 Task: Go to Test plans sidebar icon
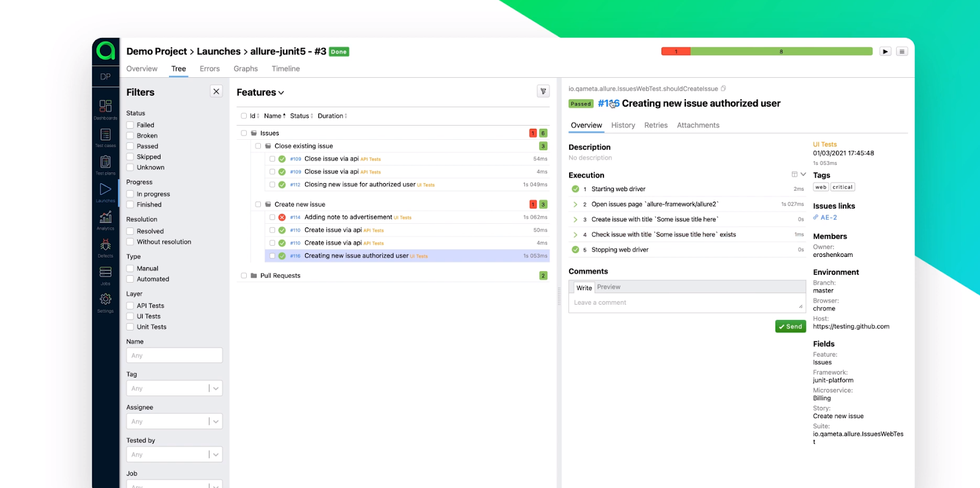tap(105, 164)
